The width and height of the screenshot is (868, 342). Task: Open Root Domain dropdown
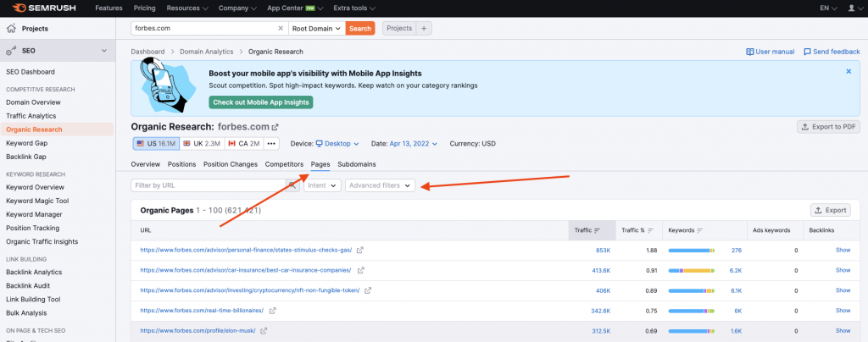coord(317,28)
